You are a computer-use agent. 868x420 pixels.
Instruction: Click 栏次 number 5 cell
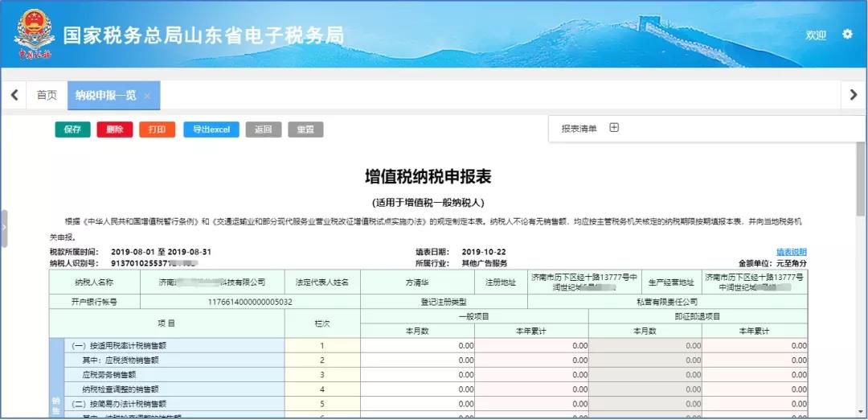click(x=322, y=404)
